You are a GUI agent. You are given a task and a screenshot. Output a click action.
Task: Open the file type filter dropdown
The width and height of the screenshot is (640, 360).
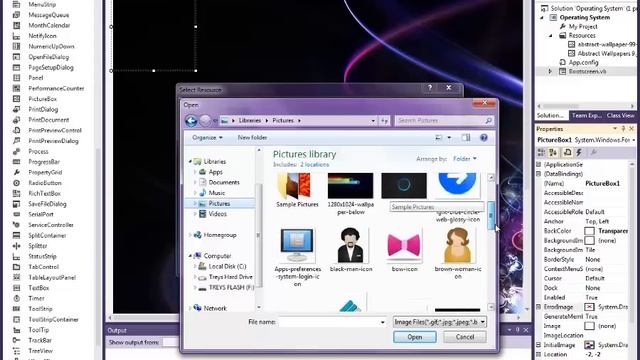click(x=483, y=322)
